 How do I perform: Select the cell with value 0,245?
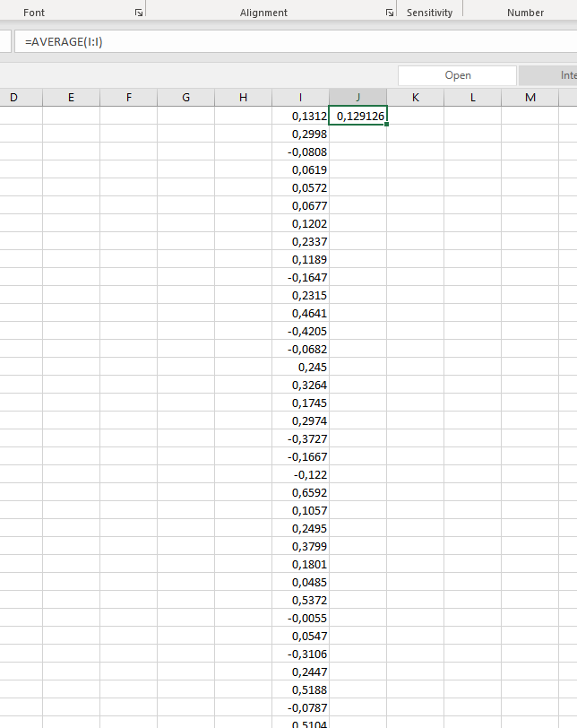300,367
